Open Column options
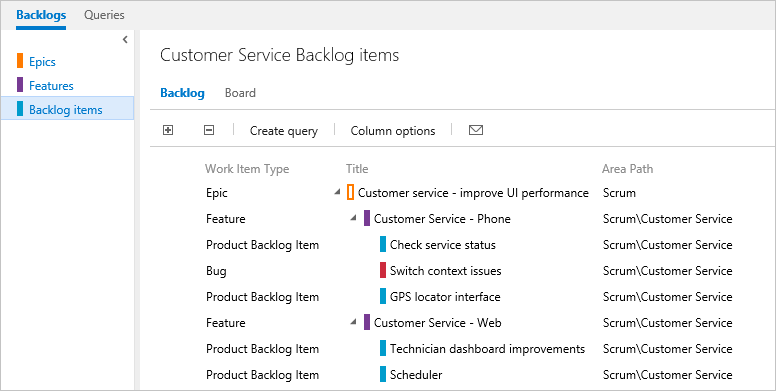Screen dimensions: 776x391 393,131
